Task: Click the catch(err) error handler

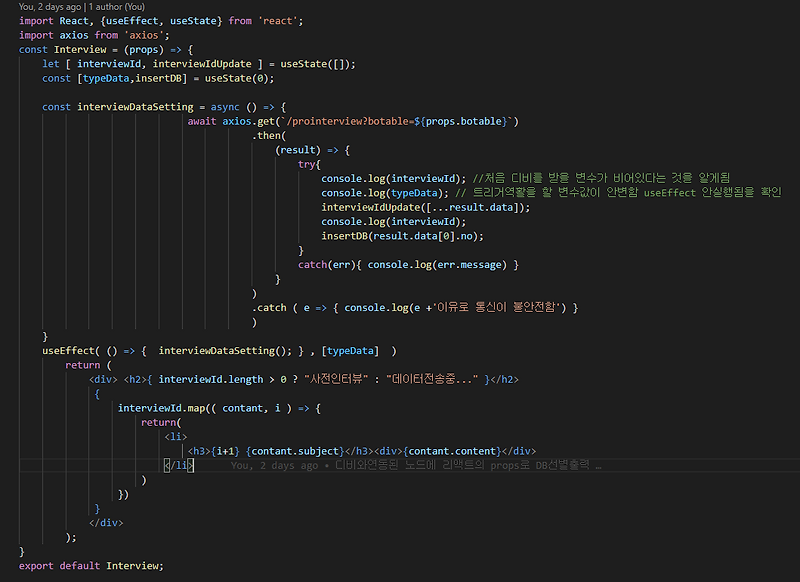Action: 325,264
